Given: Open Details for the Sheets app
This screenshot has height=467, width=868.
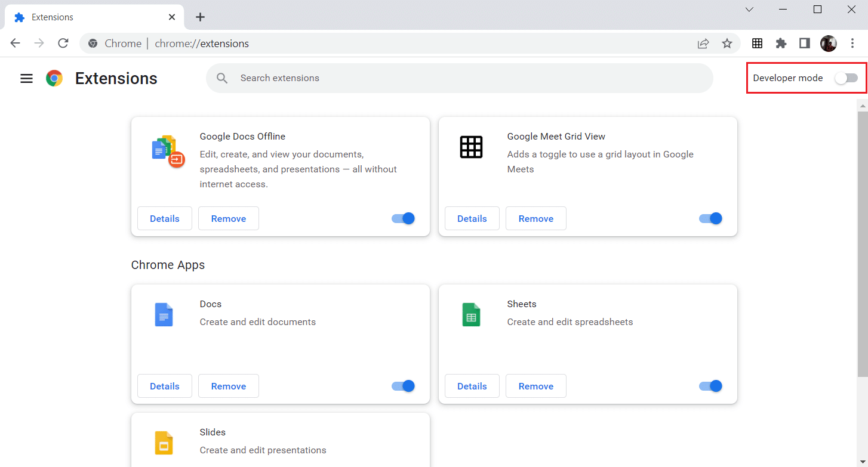Looking at the screenshot, I should pyautogui.click(x=472, y=386).
